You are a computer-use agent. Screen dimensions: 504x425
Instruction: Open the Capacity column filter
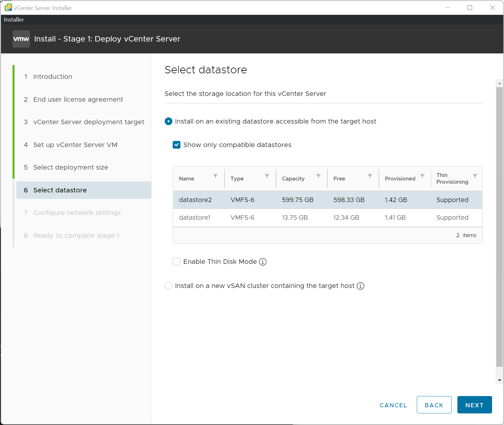[x=318, y=176]
